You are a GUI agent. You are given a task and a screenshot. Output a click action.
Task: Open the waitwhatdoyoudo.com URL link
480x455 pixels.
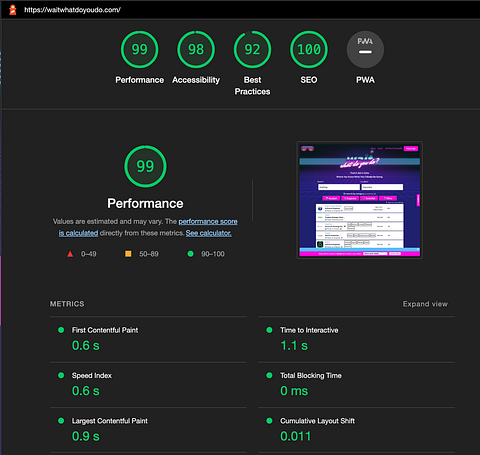72,10
